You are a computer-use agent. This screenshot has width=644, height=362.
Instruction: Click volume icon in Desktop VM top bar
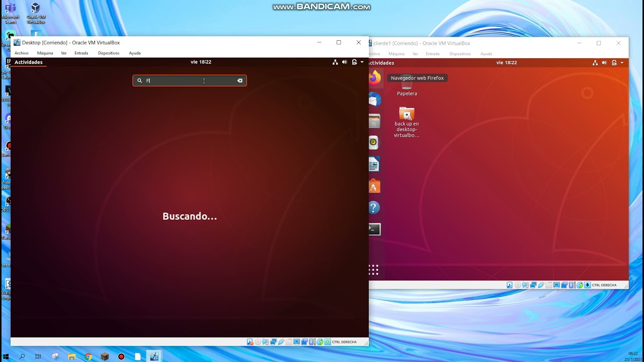345,62
